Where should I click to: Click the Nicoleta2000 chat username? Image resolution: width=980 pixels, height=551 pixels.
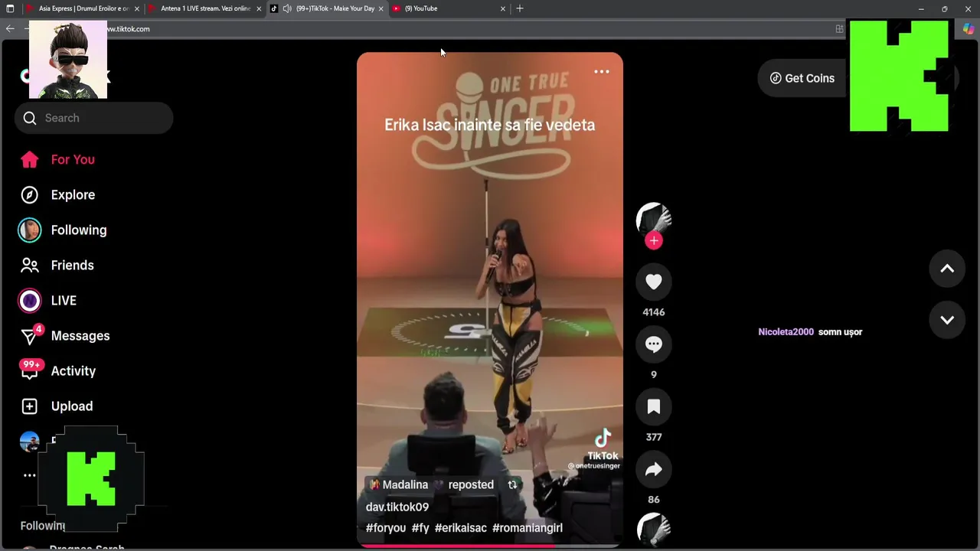tap(786, 332)
